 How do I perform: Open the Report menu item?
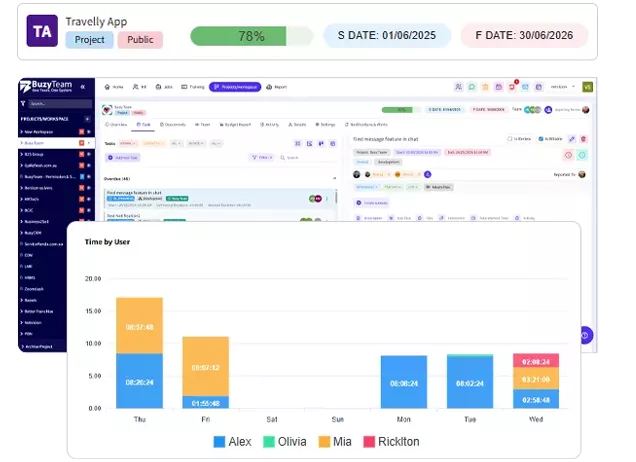tap(277, 87)
